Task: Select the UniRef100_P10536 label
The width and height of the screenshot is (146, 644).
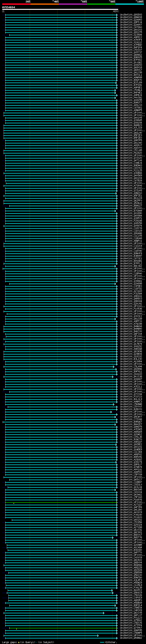Action: 131,309
